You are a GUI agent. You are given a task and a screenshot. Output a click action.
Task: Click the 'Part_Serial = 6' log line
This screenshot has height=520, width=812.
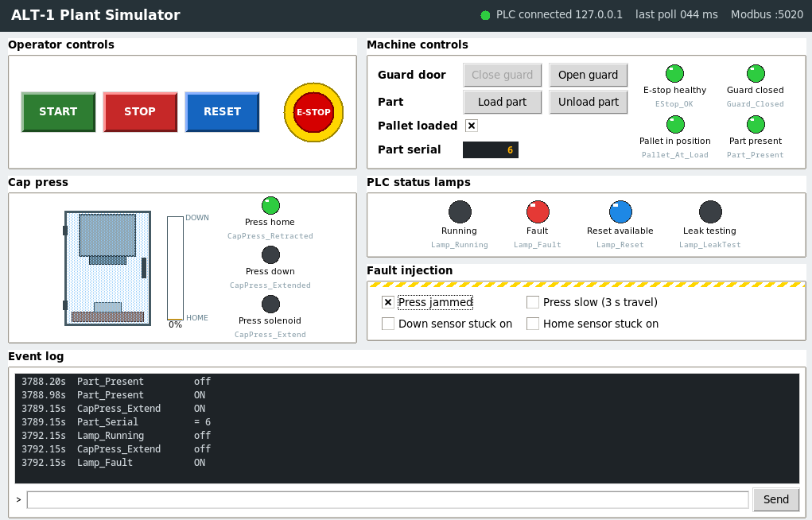(x=116, y=422)
